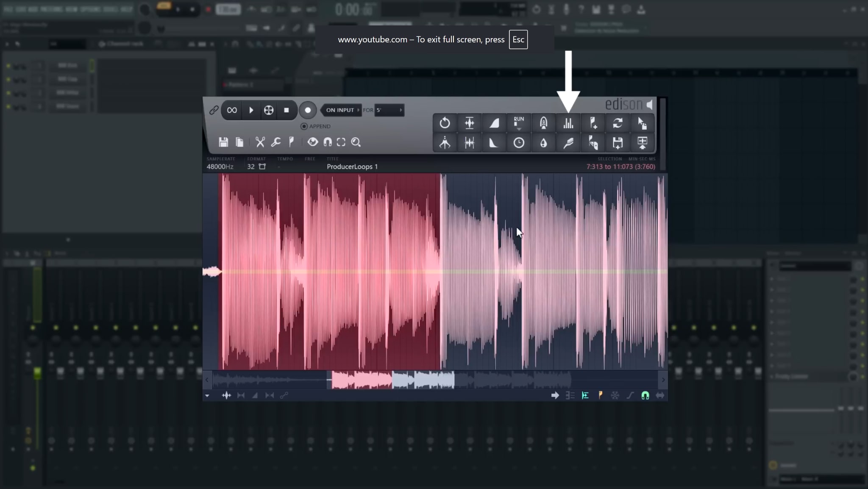Select the convolution reverb brush tool

(x=568, y=142)
